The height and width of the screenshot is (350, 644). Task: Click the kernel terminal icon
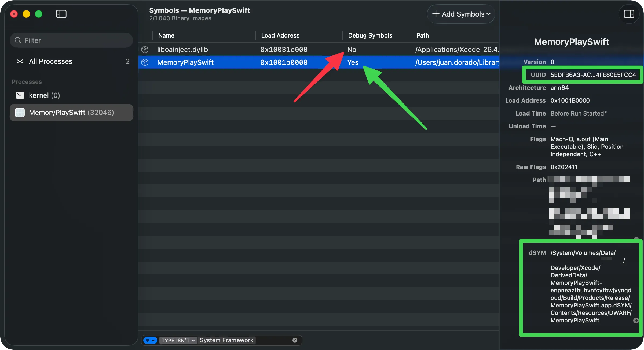pos(20,95)
